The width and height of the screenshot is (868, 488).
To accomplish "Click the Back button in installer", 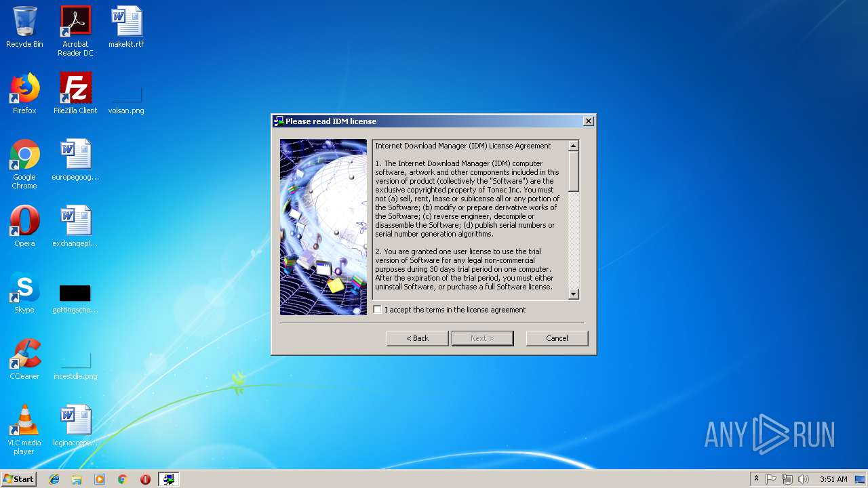I will (418, 338).
